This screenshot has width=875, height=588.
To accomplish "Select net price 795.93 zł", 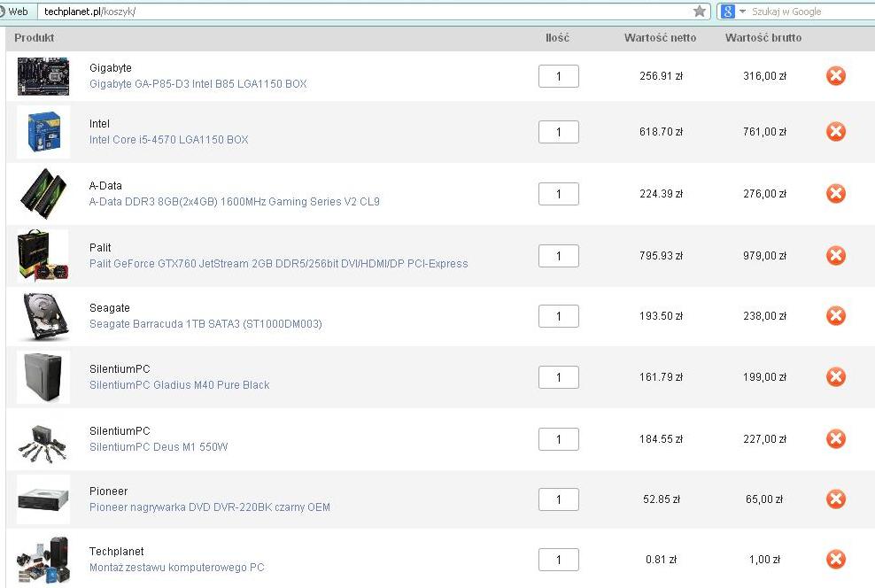I will (x=662, y=256).
